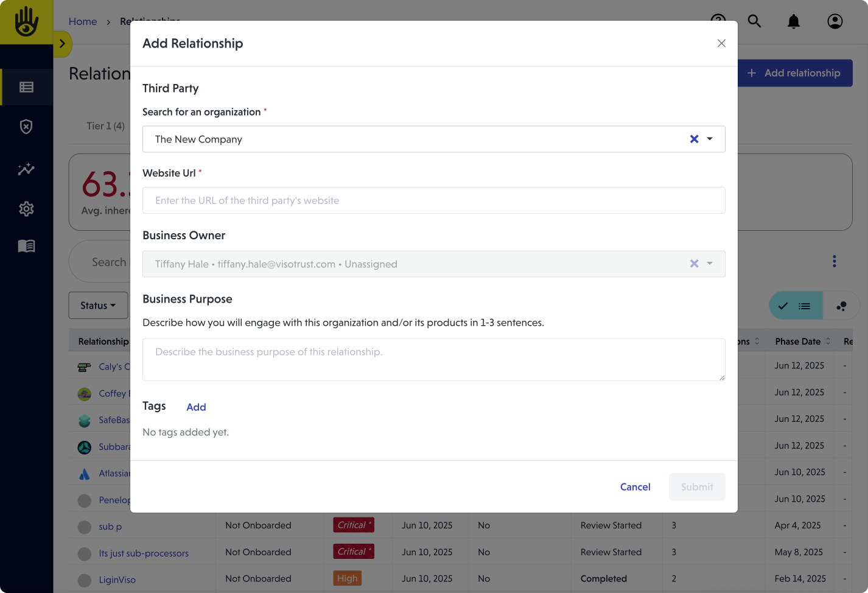
Task: Click the VISO hand-eye logo
Action: (26, 22)
